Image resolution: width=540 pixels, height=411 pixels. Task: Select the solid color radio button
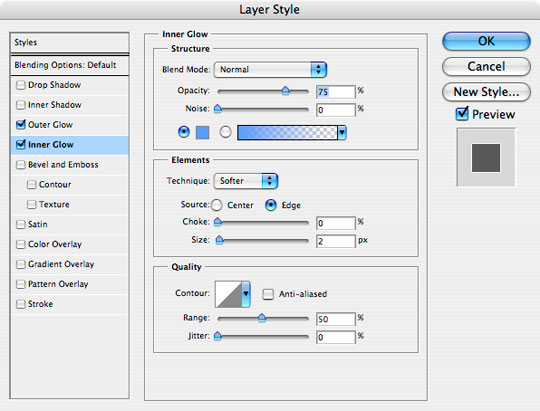[x=184, y=132]
